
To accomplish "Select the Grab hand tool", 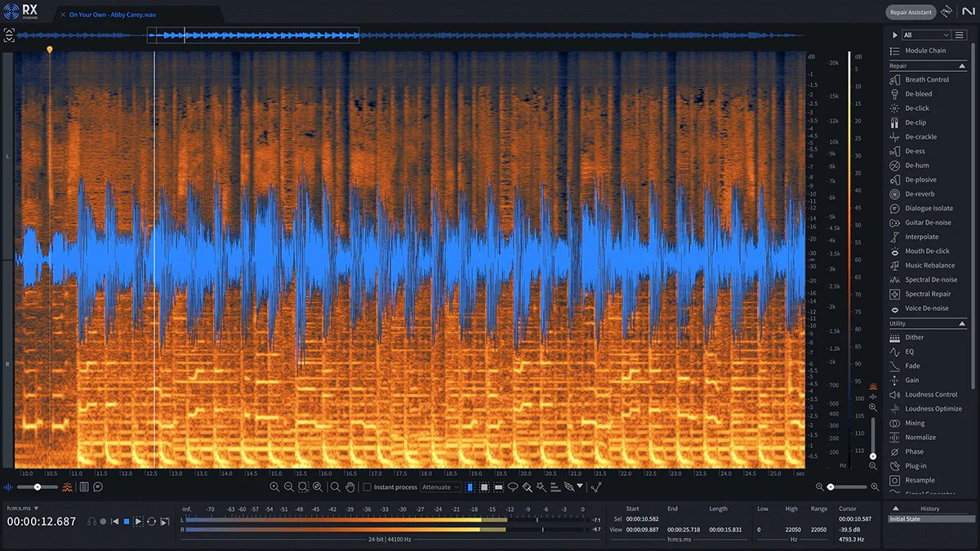I will (x=350, y=486).
